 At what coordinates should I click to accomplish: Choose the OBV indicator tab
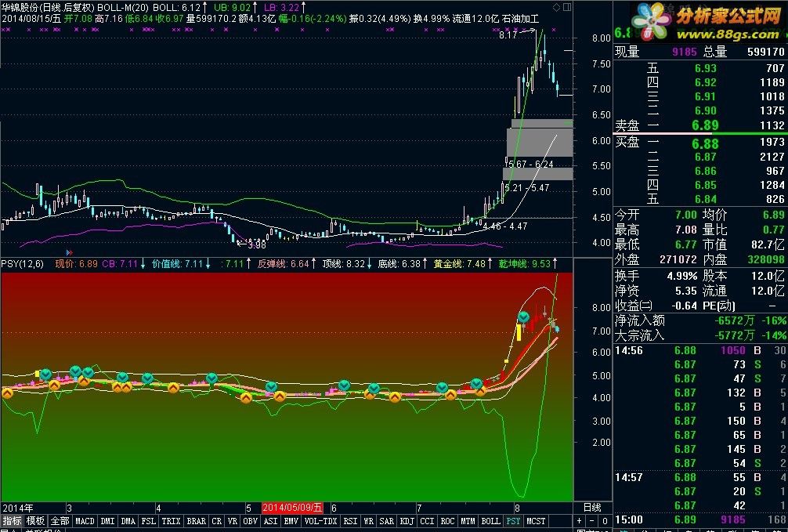[x=251, y=521]
